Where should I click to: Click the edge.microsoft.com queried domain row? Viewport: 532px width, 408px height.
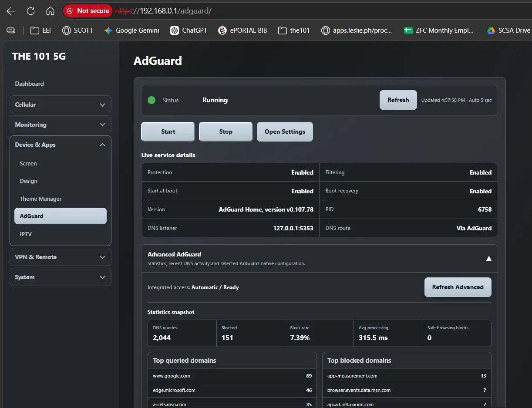(x=232, y=390)
